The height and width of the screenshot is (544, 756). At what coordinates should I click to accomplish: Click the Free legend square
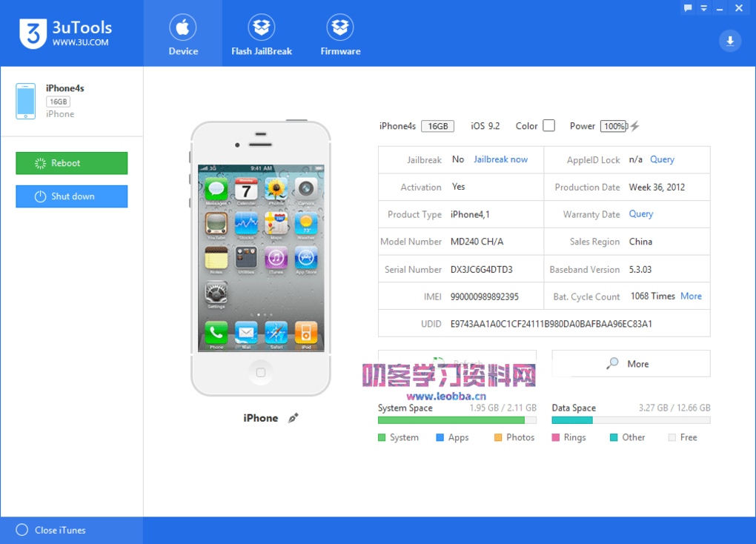click(x=672, y=437)
